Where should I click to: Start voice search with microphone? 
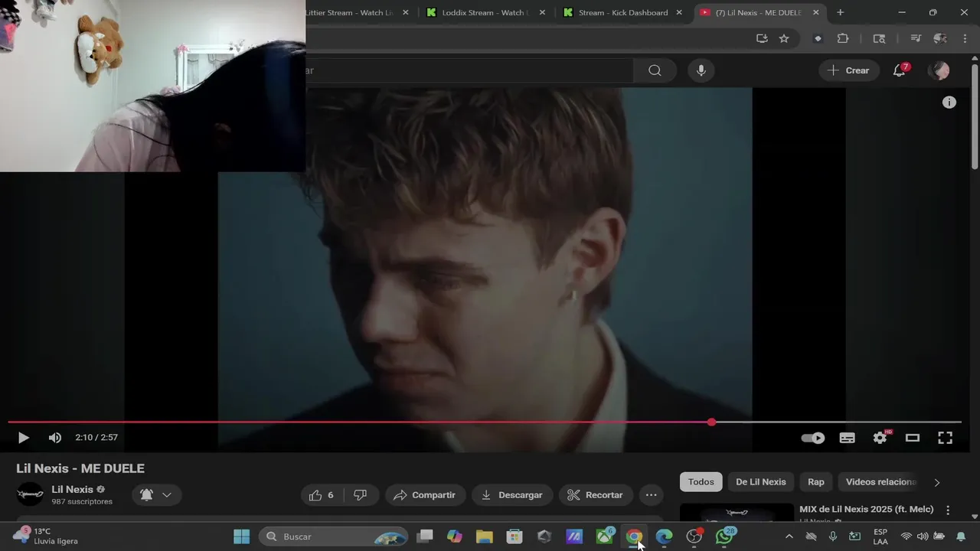701,70
